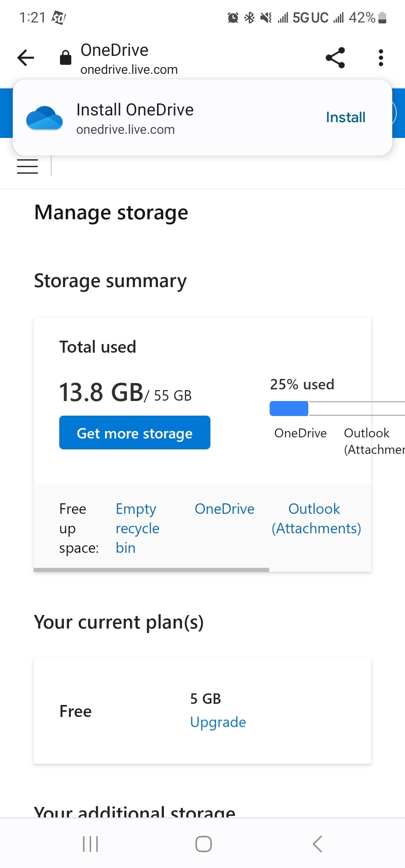The width and height of the screenshot is (405, 868).
Task: Tap the Android recent apps icon
Action: point(90,844)
